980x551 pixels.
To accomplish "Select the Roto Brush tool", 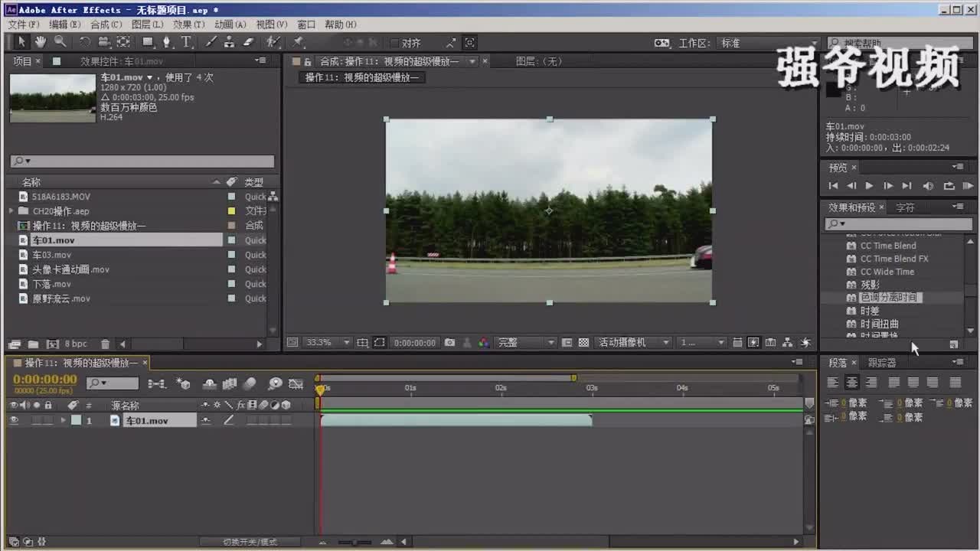I will click(x=273, y=42).
